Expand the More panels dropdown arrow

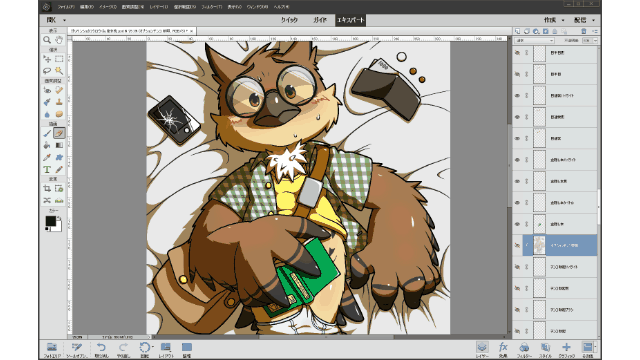(x=596, y=347)
